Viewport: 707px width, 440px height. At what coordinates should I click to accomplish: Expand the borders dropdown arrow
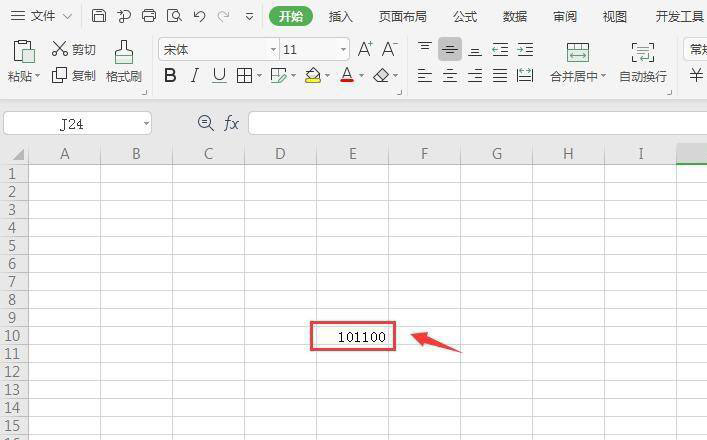[x=259, y=75]
